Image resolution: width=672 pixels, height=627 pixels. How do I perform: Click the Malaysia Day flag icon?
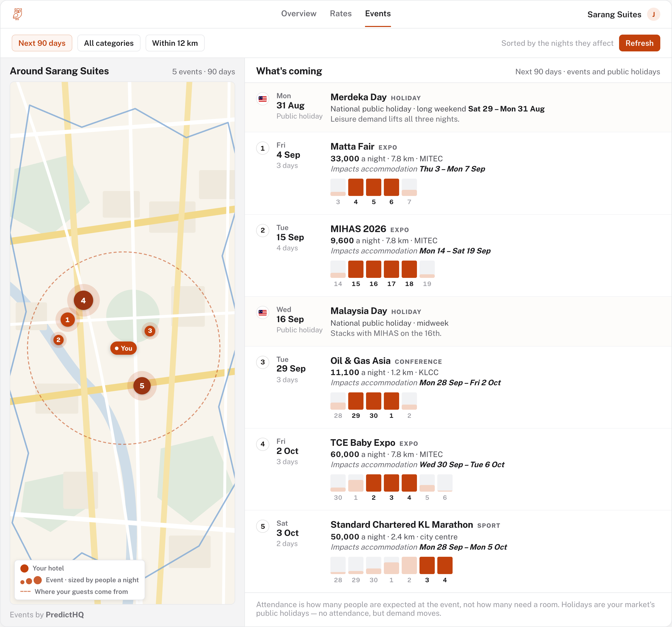point(263,313)
